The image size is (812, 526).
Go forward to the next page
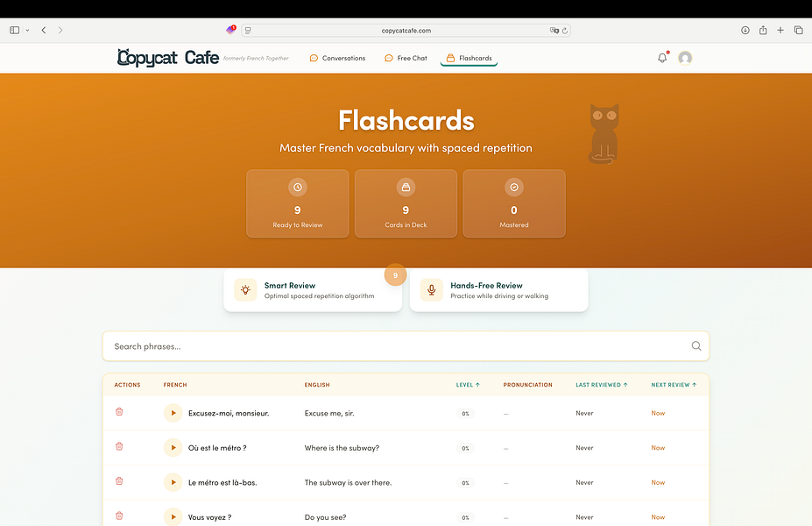coord(60,30)
